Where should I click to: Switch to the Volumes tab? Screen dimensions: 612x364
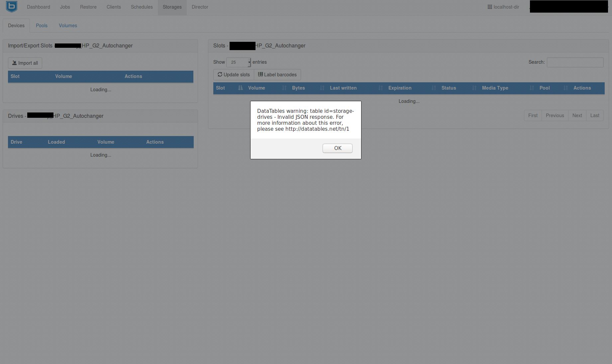coord(68,26)
